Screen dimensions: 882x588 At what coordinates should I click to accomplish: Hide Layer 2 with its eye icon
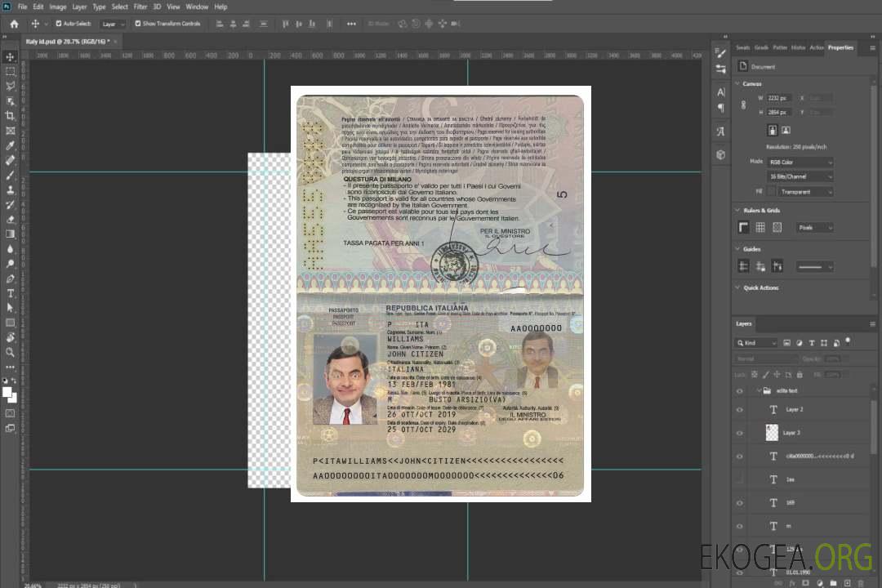coord(740,410)
